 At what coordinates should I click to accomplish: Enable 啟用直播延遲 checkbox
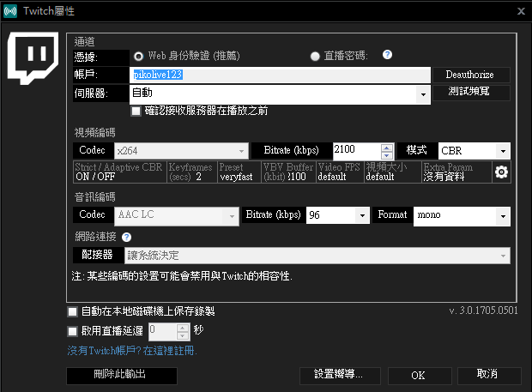click(72, 331)
